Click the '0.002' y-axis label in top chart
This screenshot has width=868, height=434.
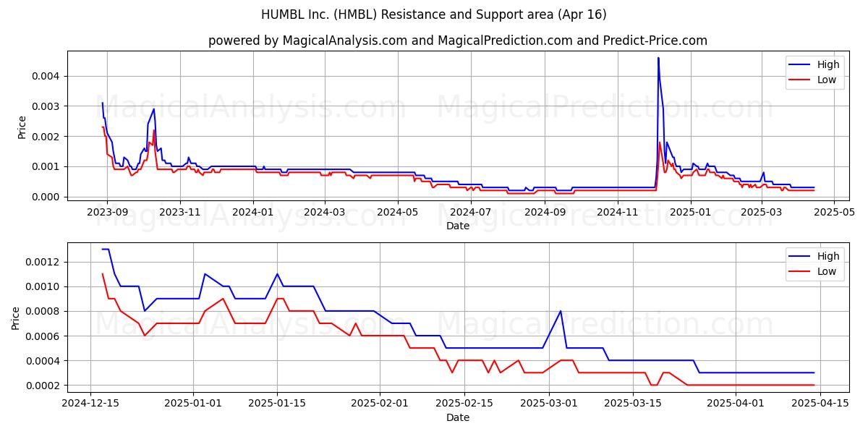(46, 136)
